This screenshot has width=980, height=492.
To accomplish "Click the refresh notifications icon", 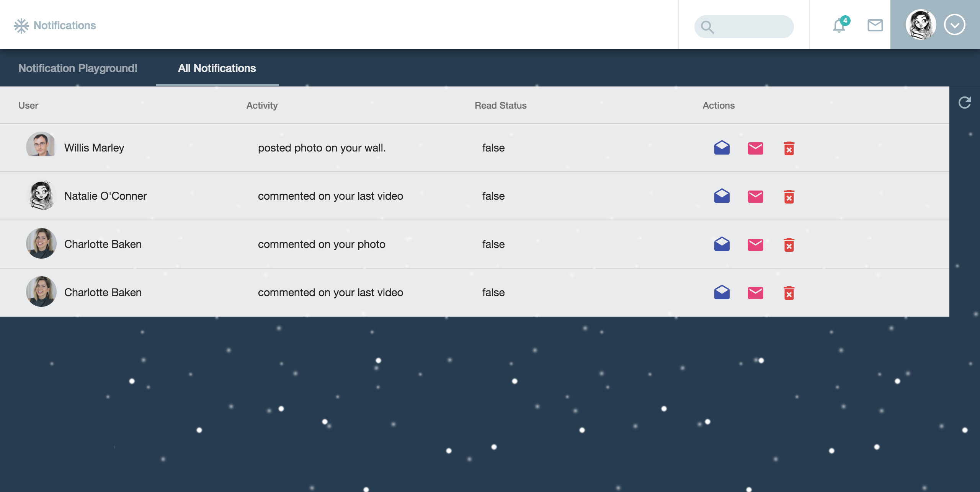I will pyautogui.click(x=964, y=103).
